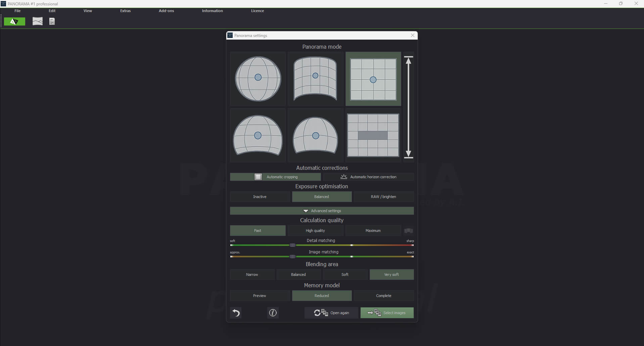Click the Open again button
The image size is (644, 346).
point(331,313)
